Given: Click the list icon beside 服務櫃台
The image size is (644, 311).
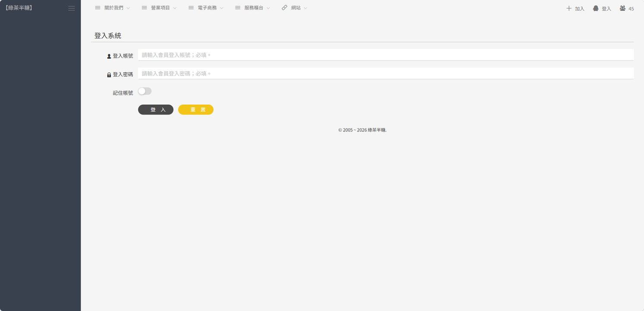Looking at the screenshot, I should 238,8.
